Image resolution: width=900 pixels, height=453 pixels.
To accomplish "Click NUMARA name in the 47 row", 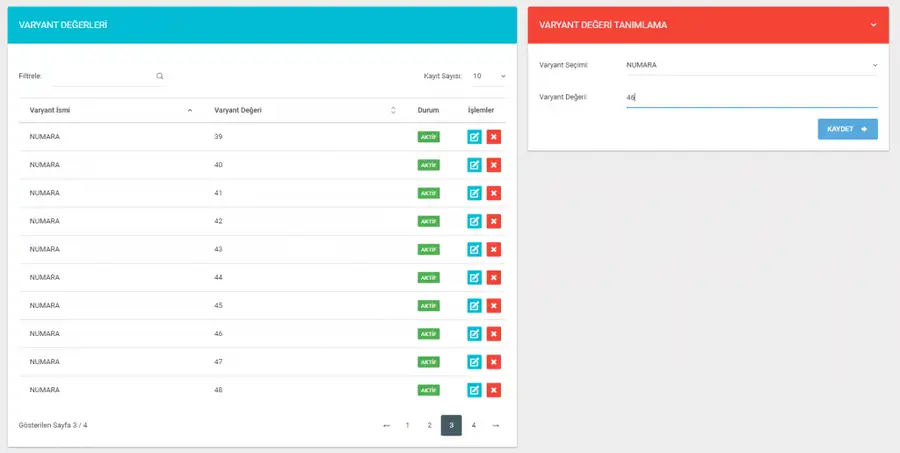I will click(x=45, y=362).
